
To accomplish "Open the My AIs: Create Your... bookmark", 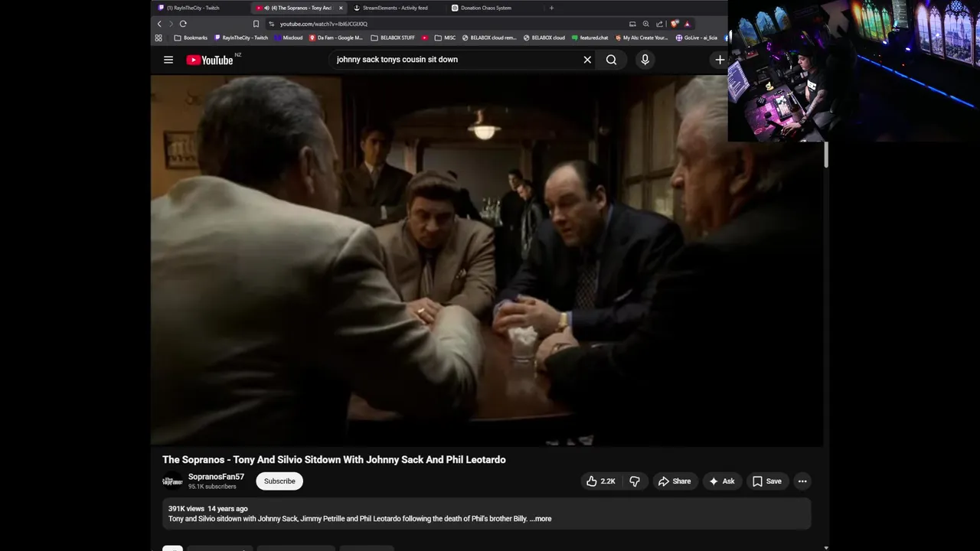I will (x=641, y=37).
